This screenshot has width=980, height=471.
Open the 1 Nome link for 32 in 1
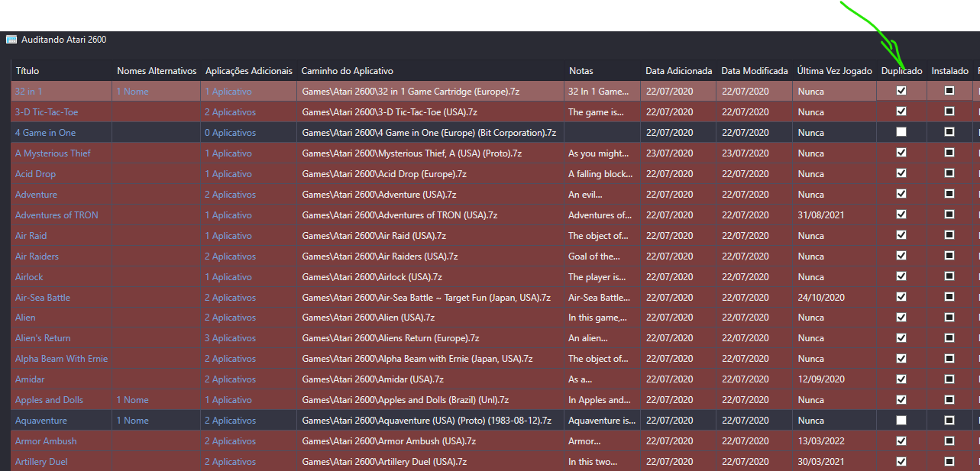133,92
